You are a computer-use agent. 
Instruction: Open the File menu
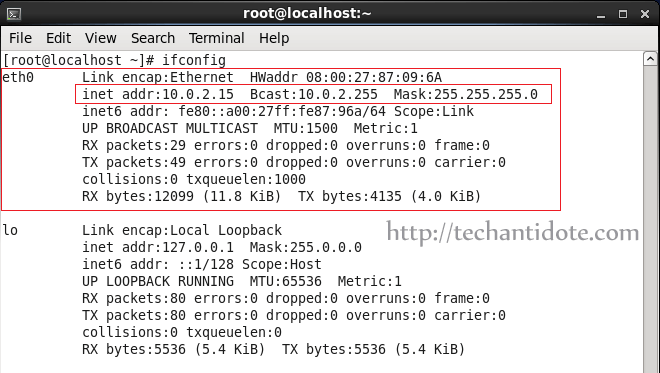coord(20,38)
